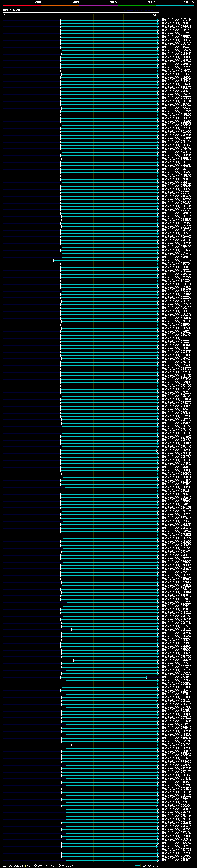Click hit label UniRef100_A6N0M3
This screenshot has height=868, width=197.
point(177,450)
